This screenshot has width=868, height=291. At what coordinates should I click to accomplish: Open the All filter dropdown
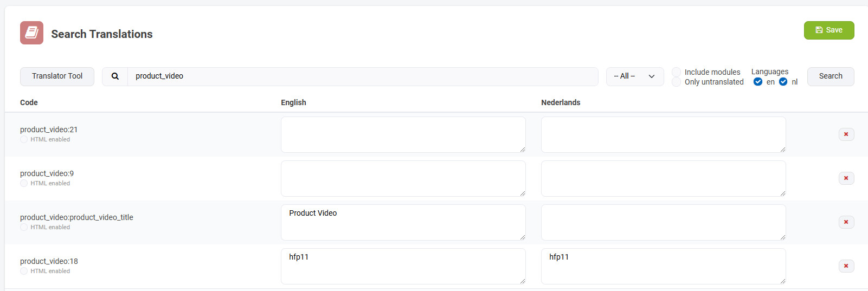(634, 76)
